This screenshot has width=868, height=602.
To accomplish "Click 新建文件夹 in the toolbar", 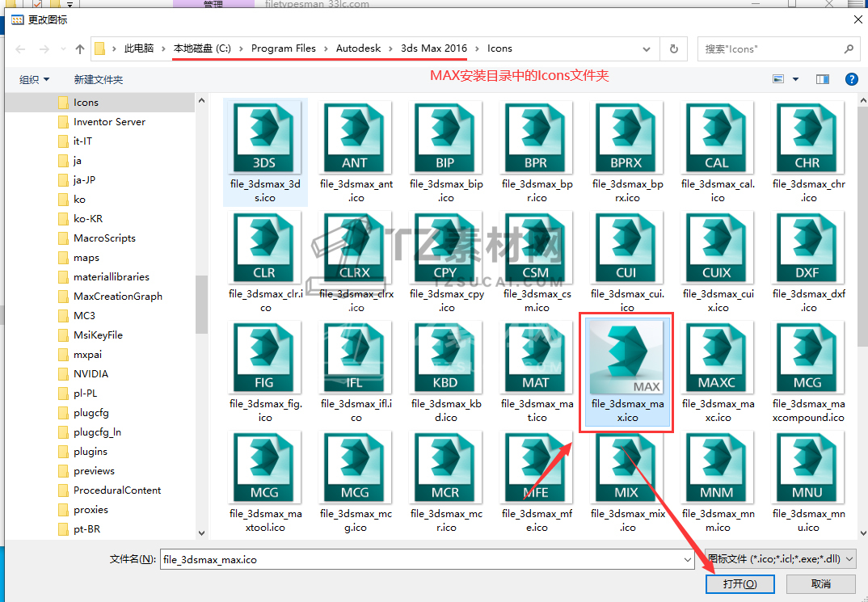I will tap(98, 79).
